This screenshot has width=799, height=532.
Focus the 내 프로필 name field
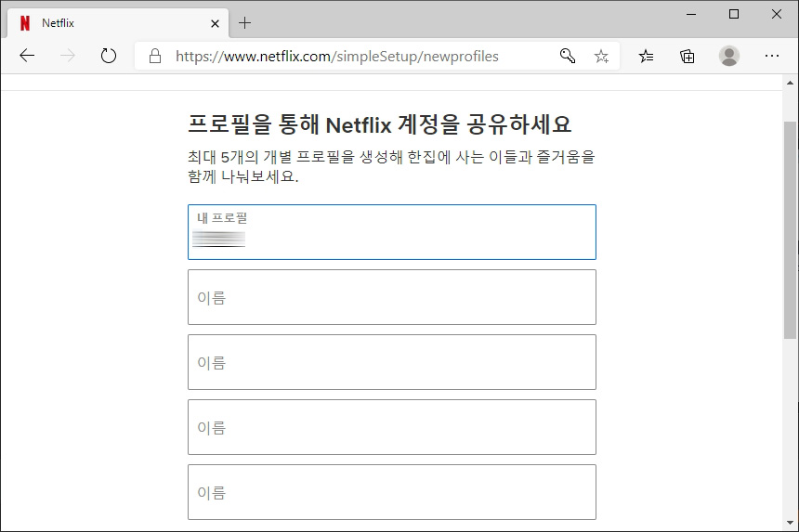(392, 232)
